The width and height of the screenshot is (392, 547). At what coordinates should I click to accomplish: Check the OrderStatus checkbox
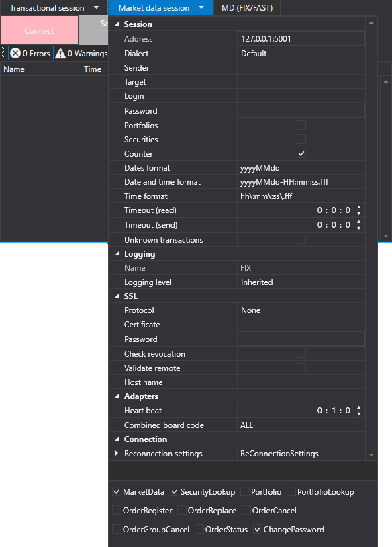[199, 530]
